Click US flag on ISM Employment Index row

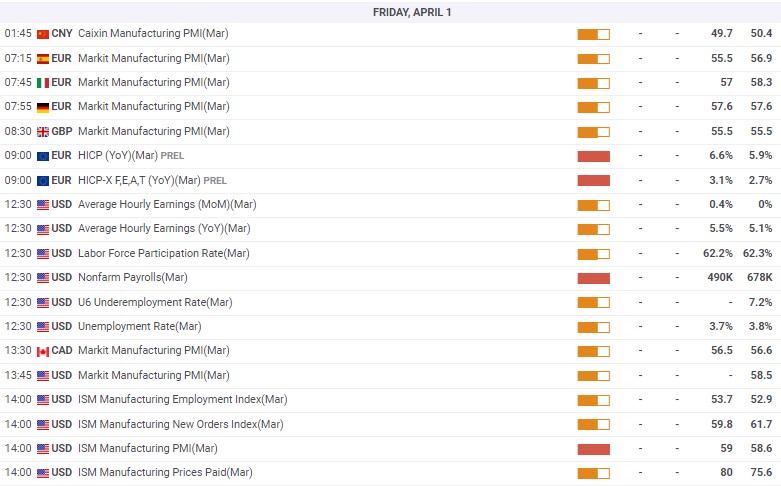coord(43,400)
